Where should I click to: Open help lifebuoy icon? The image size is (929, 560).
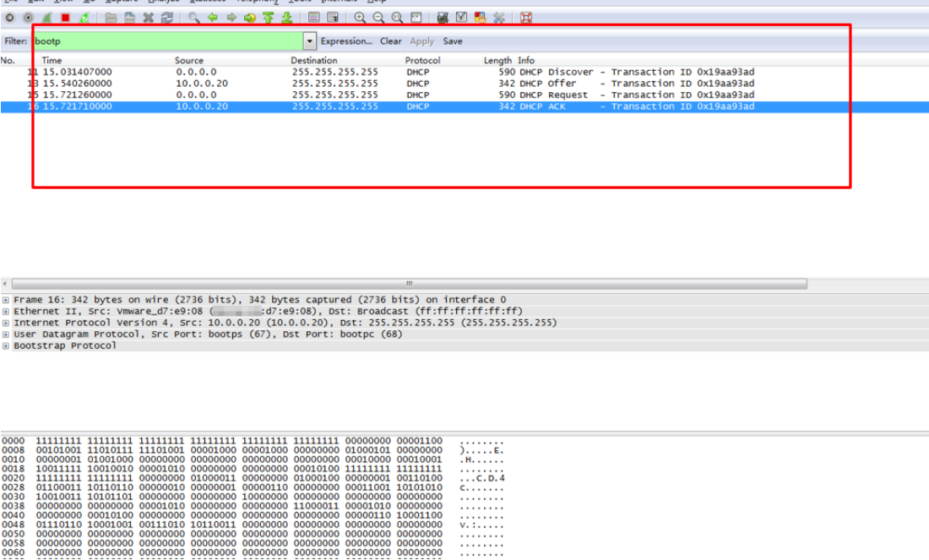tap(525, 18)
